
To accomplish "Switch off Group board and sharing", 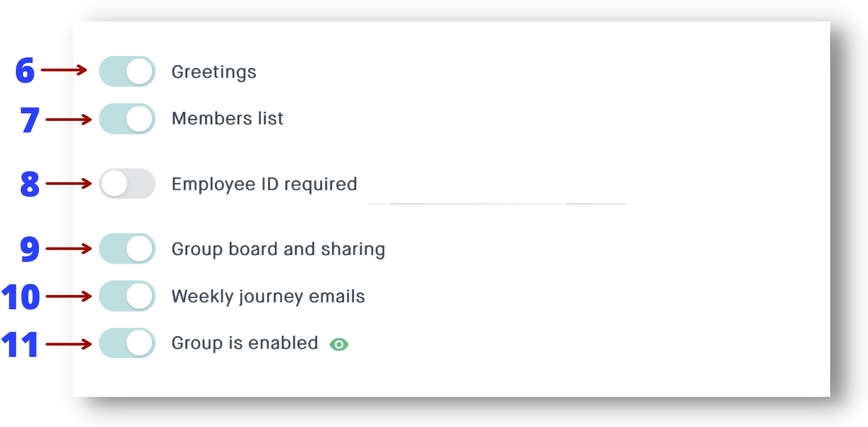I will tap(127, 249).
